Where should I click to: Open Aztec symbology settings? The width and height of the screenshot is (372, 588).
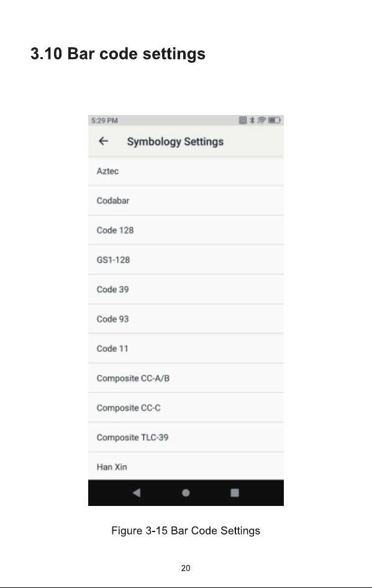[186, 171]
